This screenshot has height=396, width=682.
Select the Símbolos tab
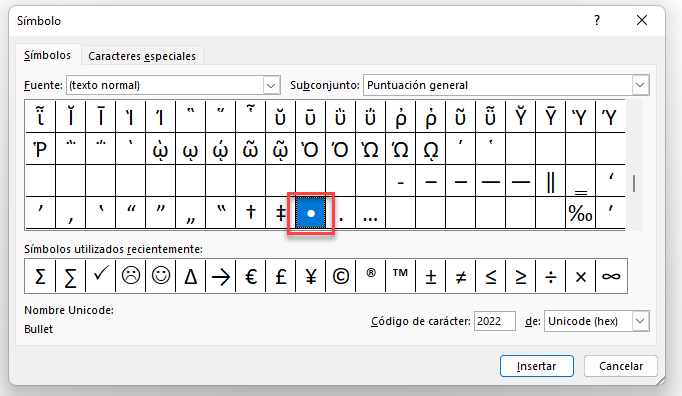[47, 55]
